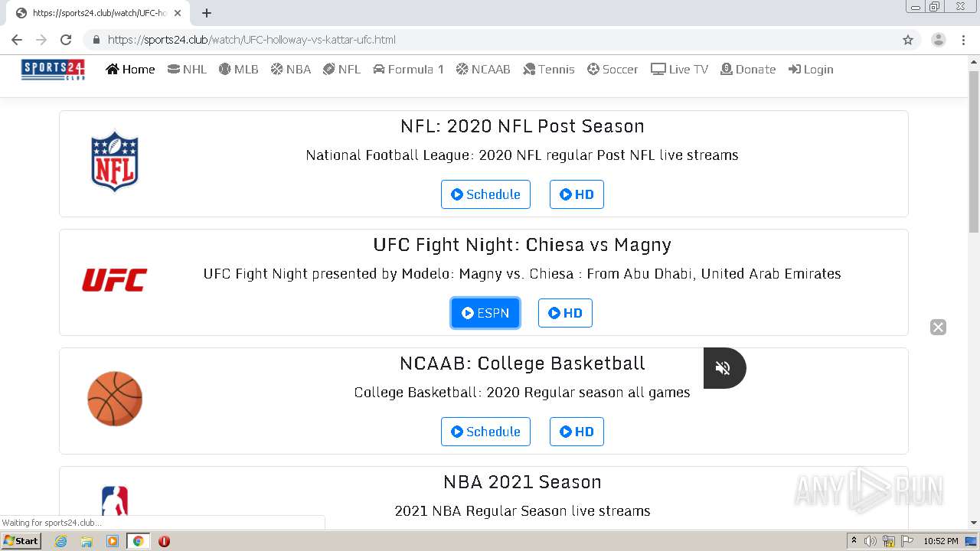Click the browser Forward arrow

[41, 40]
